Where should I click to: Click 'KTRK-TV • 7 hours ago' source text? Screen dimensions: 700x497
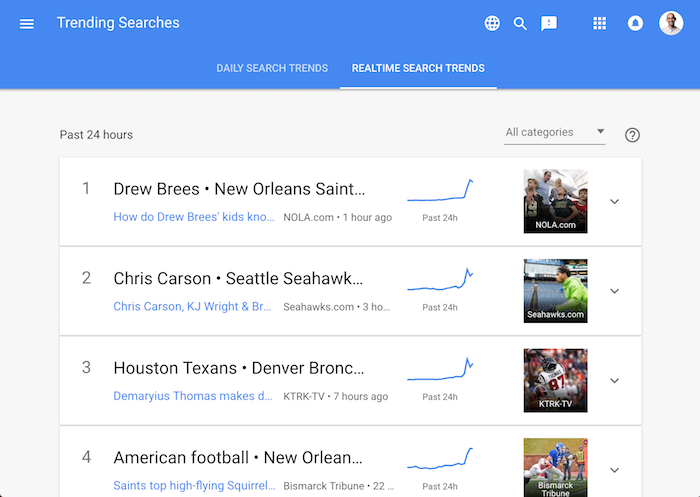[x=336, y=397]
